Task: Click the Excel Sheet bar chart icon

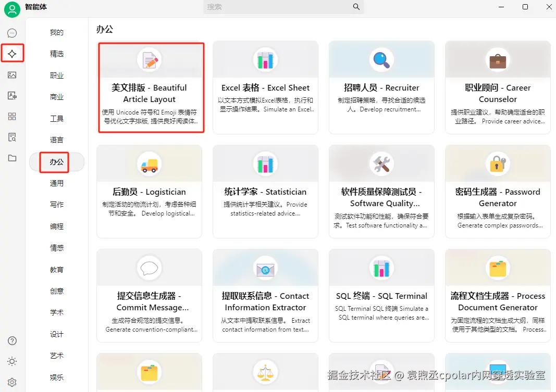Action: point(266,60)
